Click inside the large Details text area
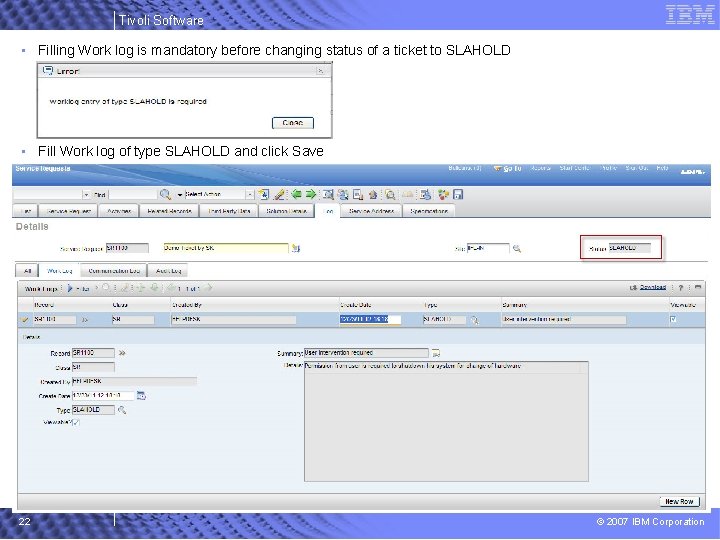 (x=446, y=422)
